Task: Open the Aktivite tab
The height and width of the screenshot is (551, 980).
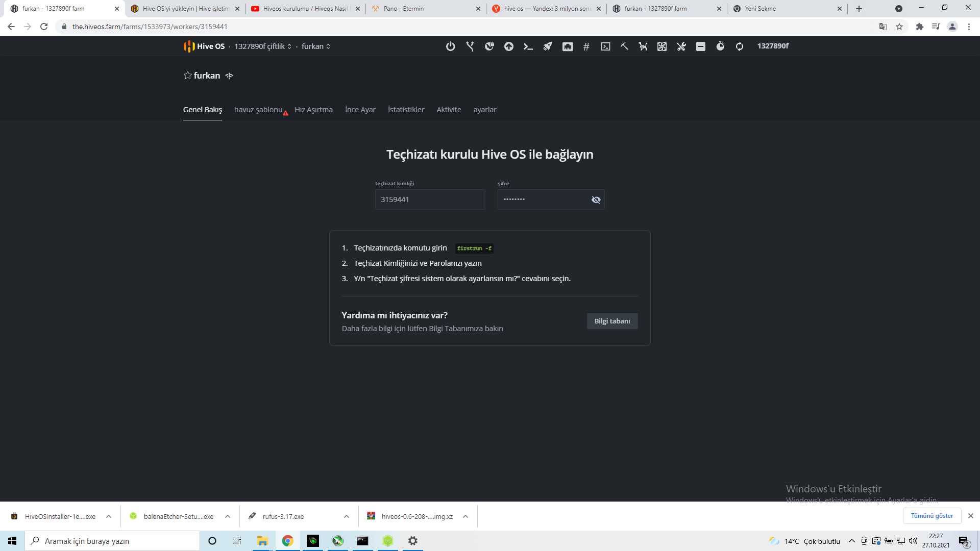Action: click(x=449, y=110)
